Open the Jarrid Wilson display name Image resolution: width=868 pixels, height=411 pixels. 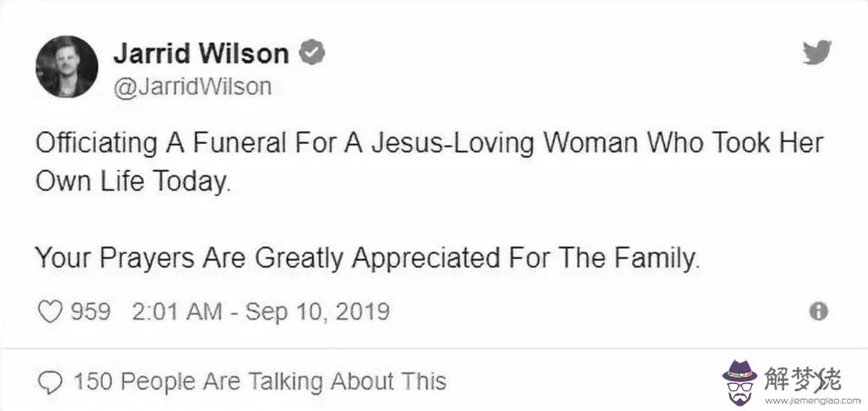point(202,54)
